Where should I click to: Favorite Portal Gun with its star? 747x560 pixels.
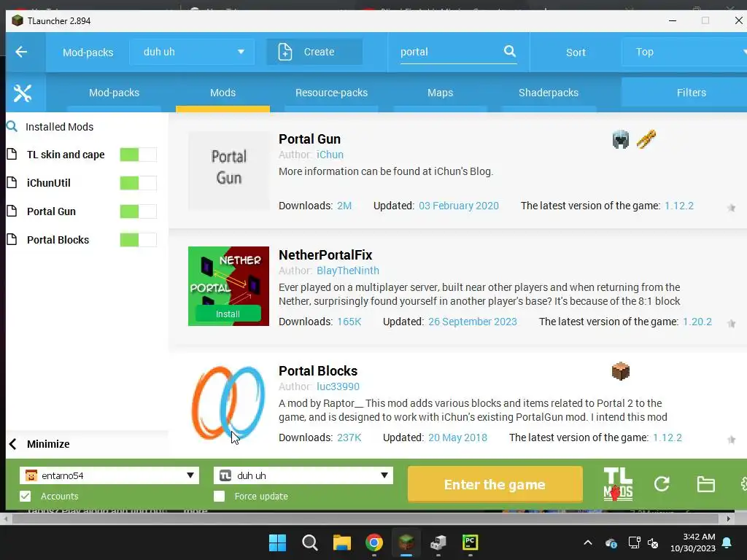pyautogui.click(x=731, y=208)
